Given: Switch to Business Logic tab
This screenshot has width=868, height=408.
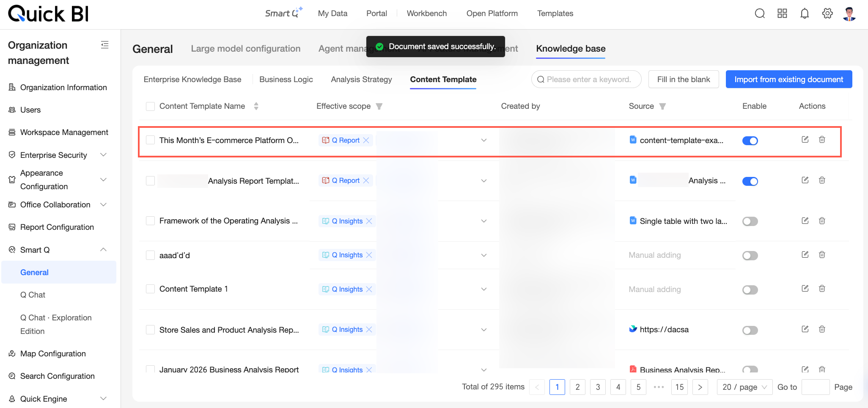Looking at the screenshot, I should pyautogui.click(x=286, y=80).
